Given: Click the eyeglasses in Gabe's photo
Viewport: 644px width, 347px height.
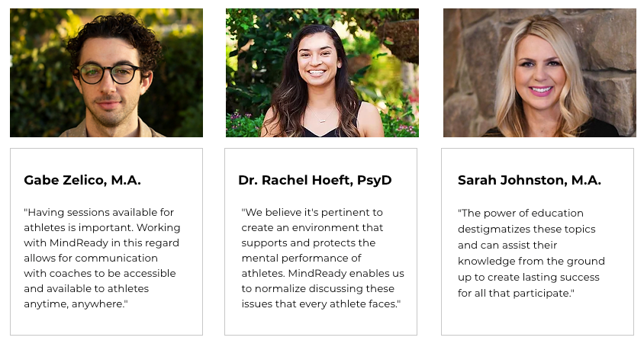Looking at the screenshot, I should pyautogui.click(x=109, y=74).
